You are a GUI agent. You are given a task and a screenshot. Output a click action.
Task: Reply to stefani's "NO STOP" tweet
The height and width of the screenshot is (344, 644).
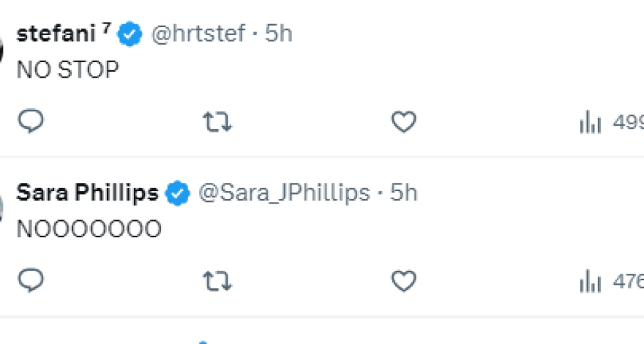pyautogui.click(x=31, y=121)
